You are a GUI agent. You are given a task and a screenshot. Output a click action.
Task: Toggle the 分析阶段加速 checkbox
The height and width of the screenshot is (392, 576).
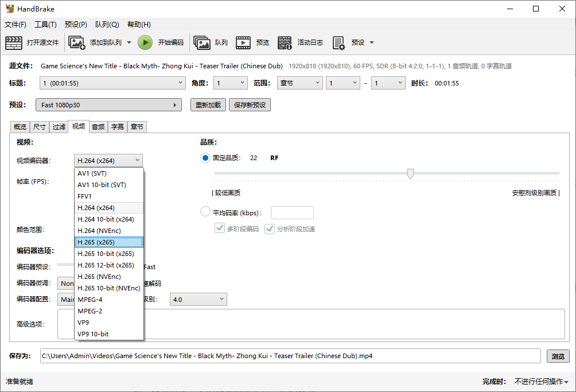click(269, 228)
